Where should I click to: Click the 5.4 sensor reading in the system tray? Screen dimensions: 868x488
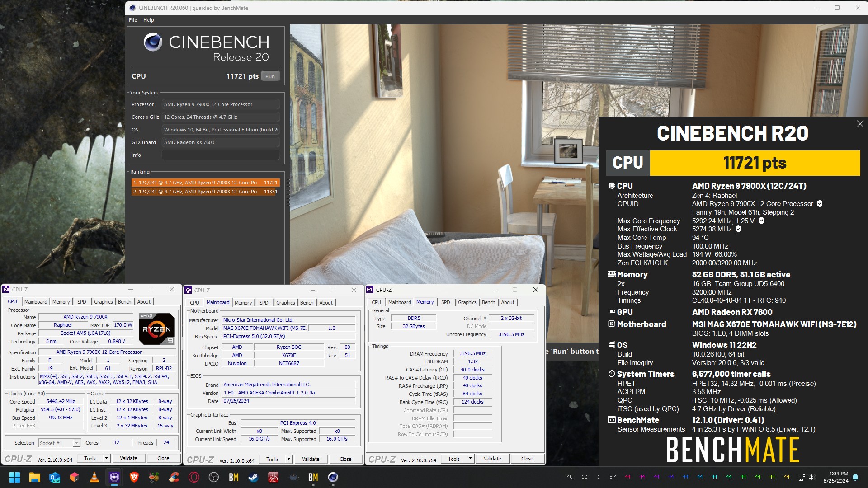click(x=613, y=477)
